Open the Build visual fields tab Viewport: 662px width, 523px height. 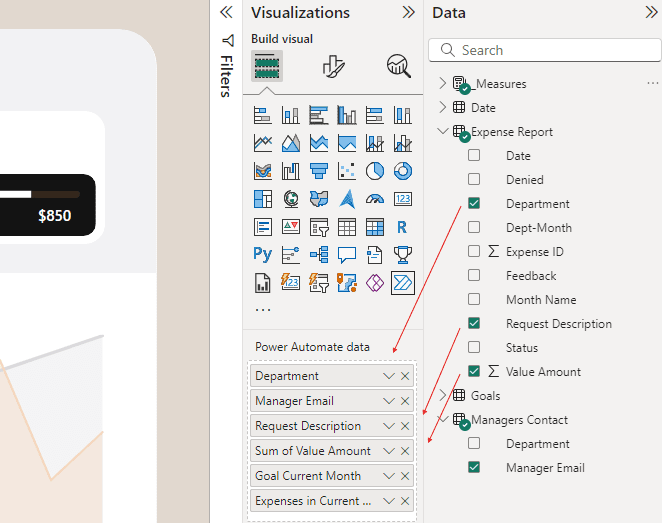click(267, 66)
